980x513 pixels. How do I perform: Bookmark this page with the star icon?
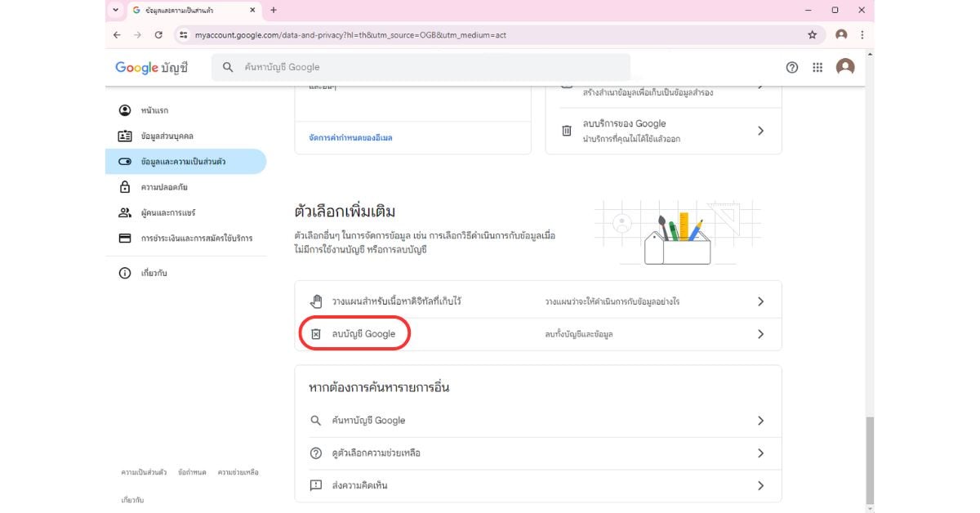tap(812, 35)
